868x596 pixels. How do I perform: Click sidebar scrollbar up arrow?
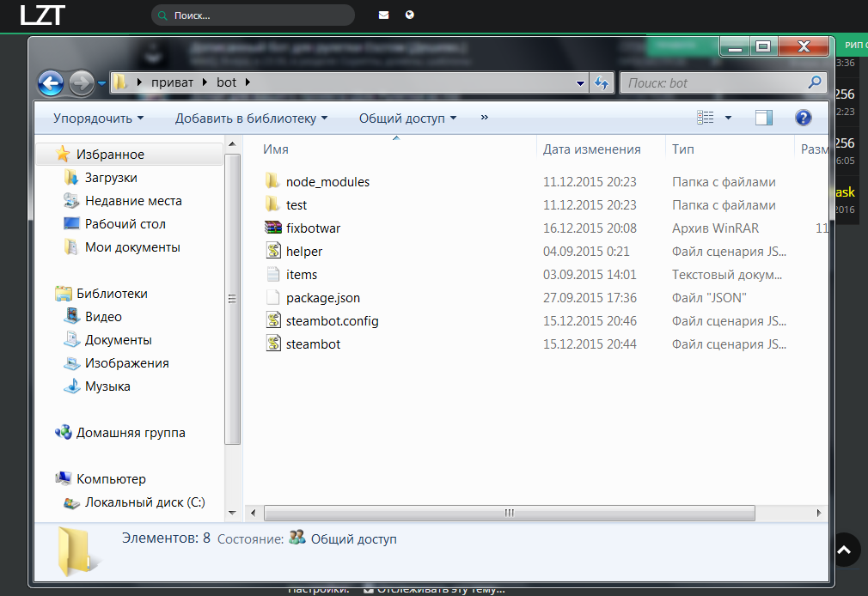233,145
